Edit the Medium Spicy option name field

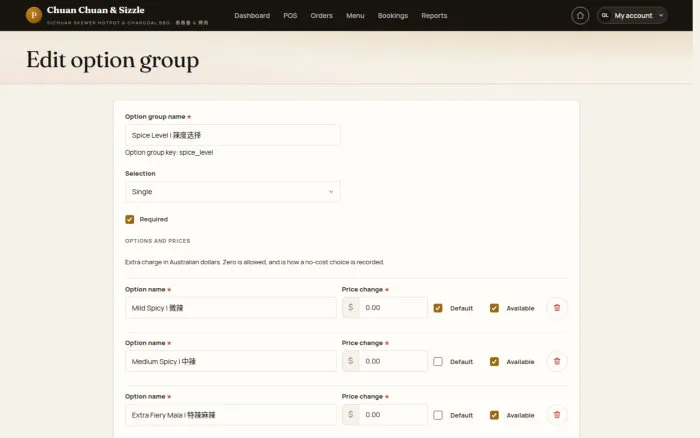click(231, 362)
